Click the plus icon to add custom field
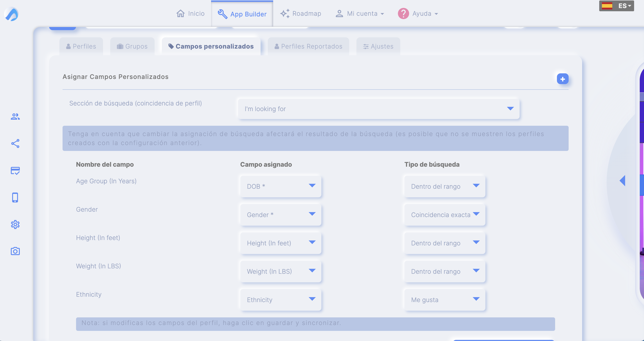 pos(563,79)
